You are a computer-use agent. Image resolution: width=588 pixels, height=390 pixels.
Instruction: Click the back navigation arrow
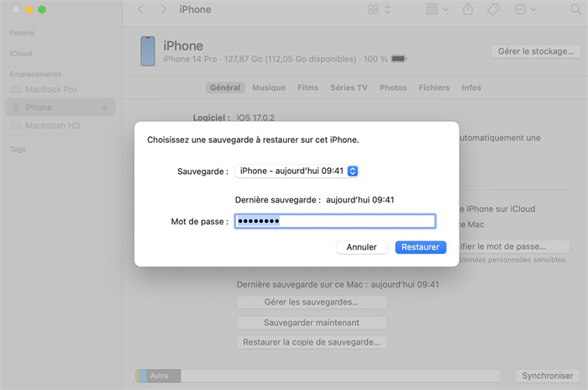[x=140, y=10]
